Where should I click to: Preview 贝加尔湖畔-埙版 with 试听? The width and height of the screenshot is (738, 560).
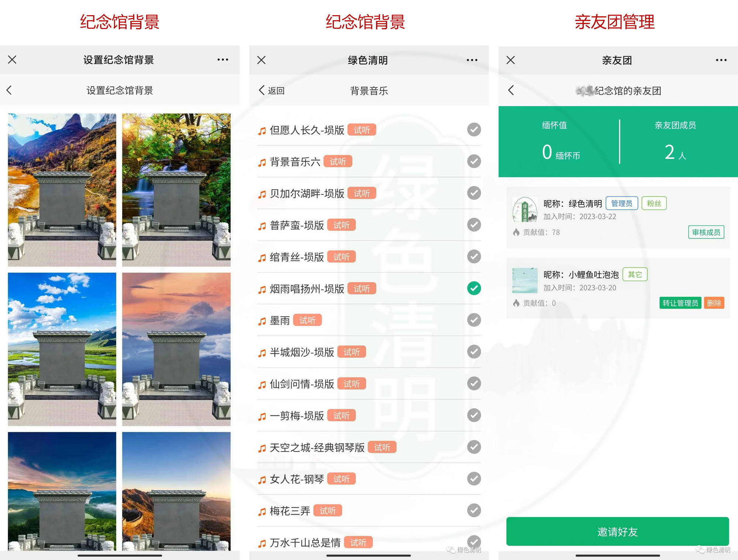[362, 193]
